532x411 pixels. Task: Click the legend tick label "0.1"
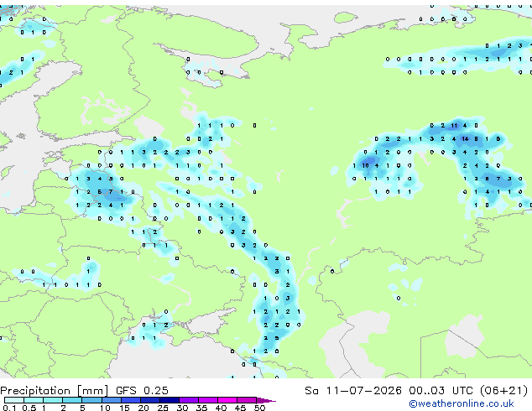coord(9,408)
